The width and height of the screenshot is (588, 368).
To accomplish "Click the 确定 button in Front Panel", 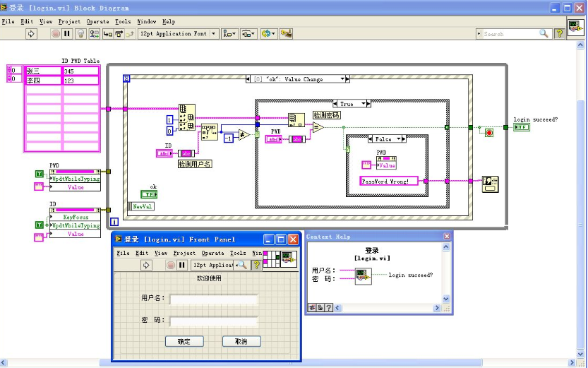I will pos(184,341).
